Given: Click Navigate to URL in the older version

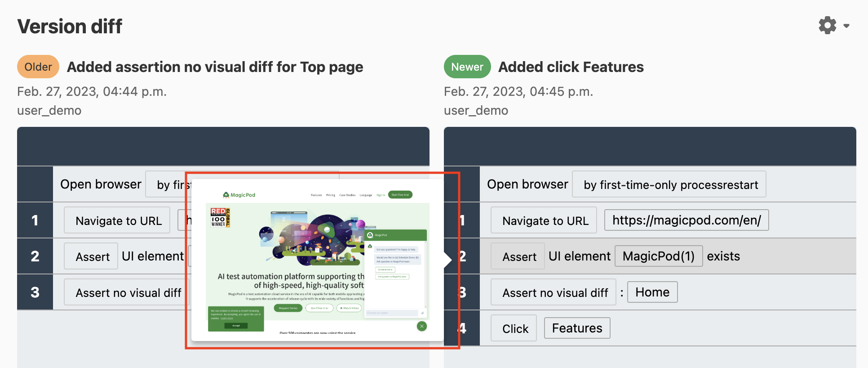Looking at the screenshot, I should coord(117,220).
